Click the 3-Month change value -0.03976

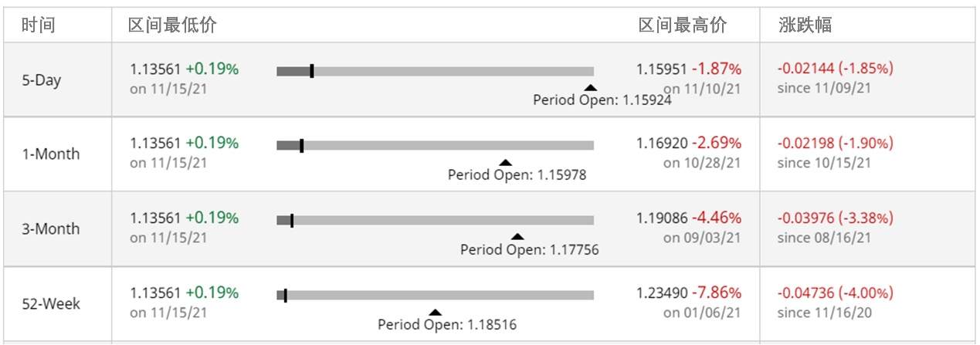point(805,218)
